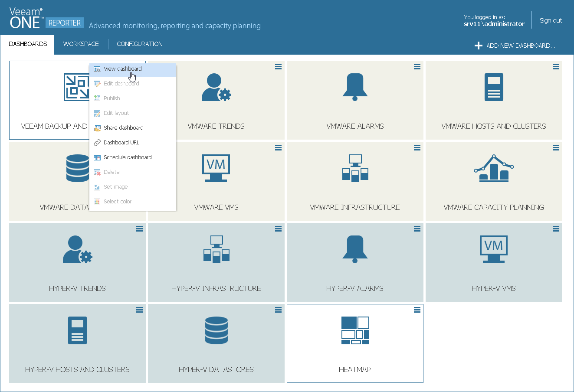Open the VMware Trends dashboard label
Image resolution: width=574 pixels, height=392 pixels.
click(x=216, y=127)
